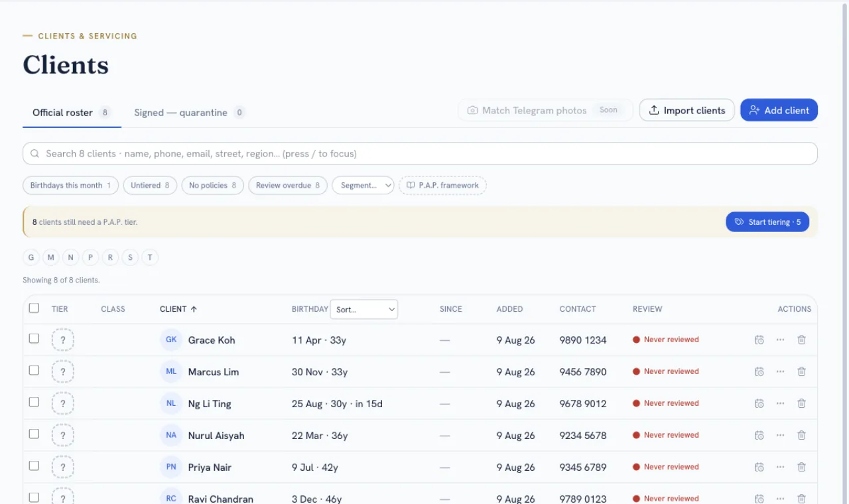Screen dimensions: 849x504
Task: Open the Sort dropdown beside Birthday
Action: 364,310
